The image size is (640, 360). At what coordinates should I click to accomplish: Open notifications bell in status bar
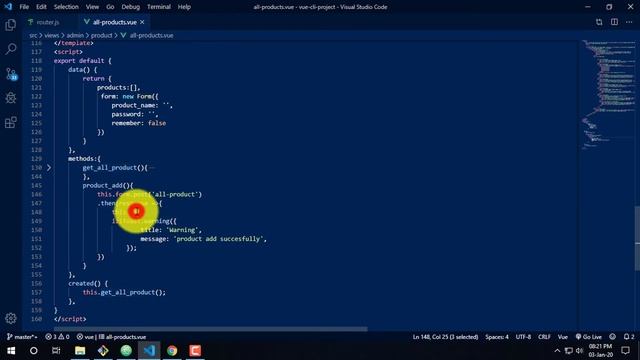(x=629, y=337)
